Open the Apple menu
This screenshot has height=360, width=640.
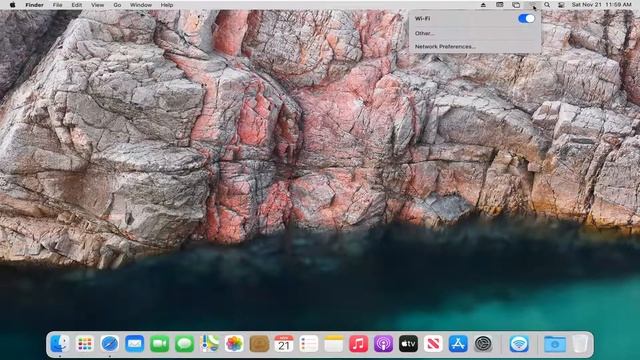[x=12, y=5]
